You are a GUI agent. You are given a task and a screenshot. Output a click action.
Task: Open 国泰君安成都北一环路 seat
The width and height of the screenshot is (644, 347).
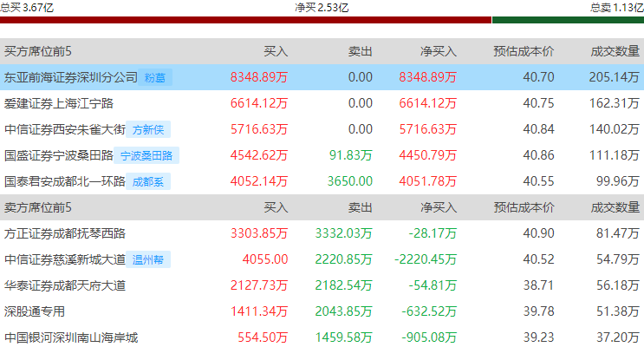click(65, 181)
